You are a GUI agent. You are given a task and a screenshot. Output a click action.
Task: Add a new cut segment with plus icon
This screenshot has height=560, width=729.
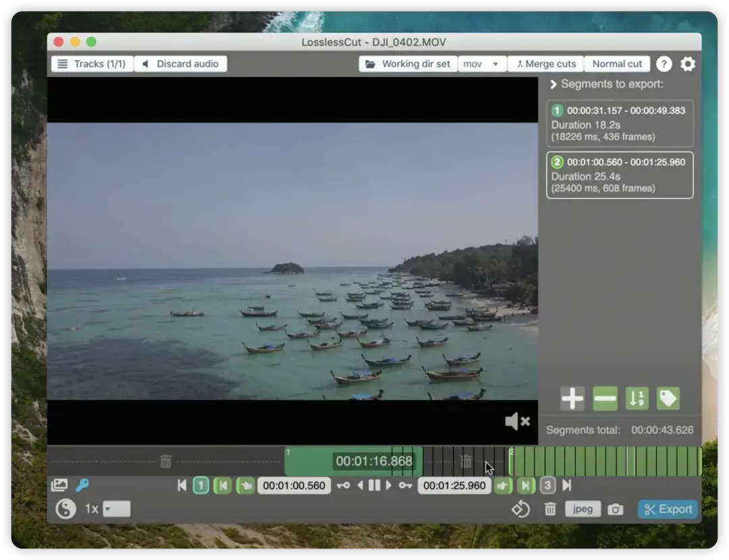tap(572, 399)
